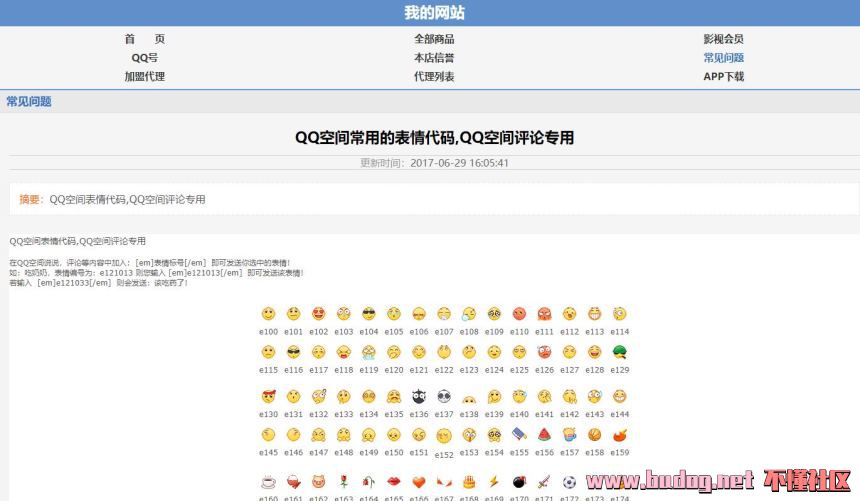Click the sweating emoji above e140

(x=519, y=396)
